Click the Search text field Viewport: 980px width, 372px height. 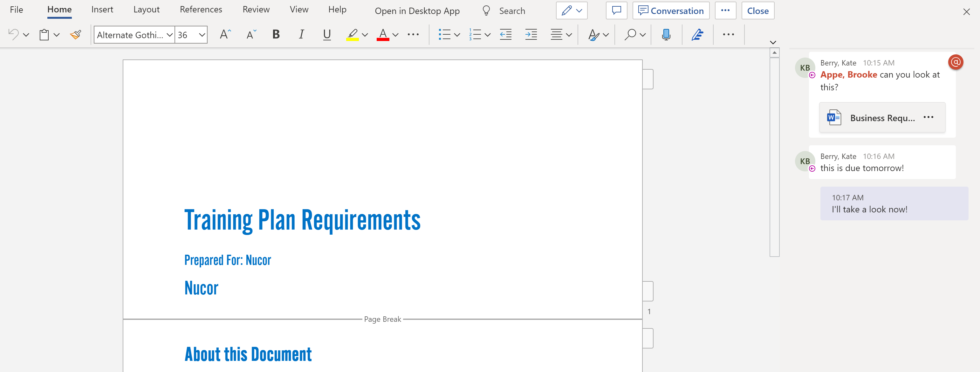tap(512, 11)
